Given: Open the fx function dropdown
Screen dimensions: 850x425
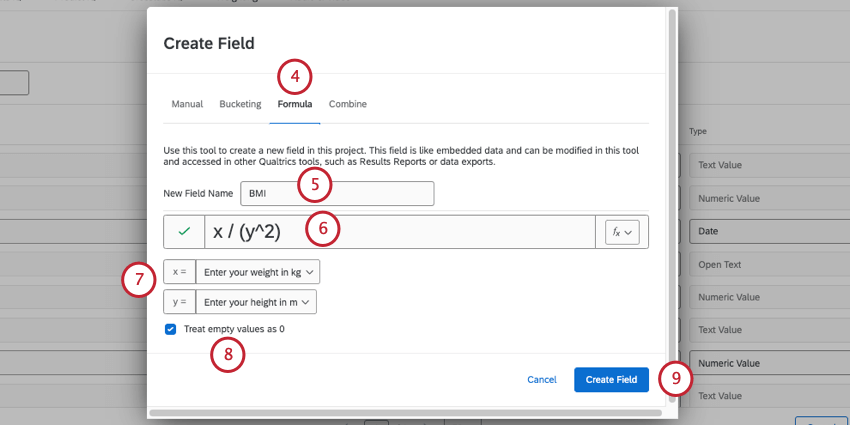Looking at the screenshot, I should [621, 232].
